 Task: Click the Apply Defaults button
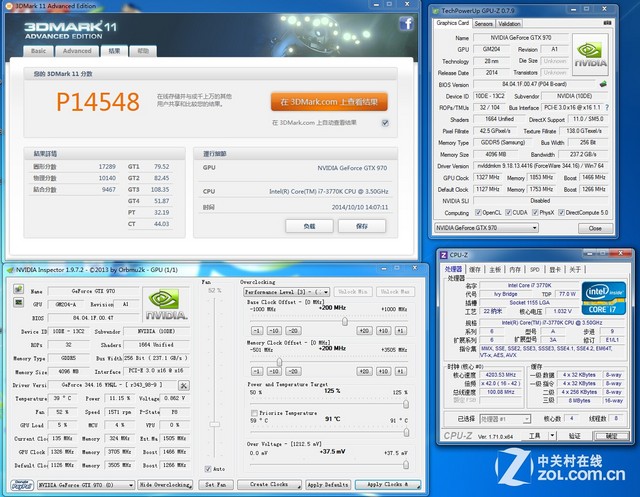click(328, 485)
